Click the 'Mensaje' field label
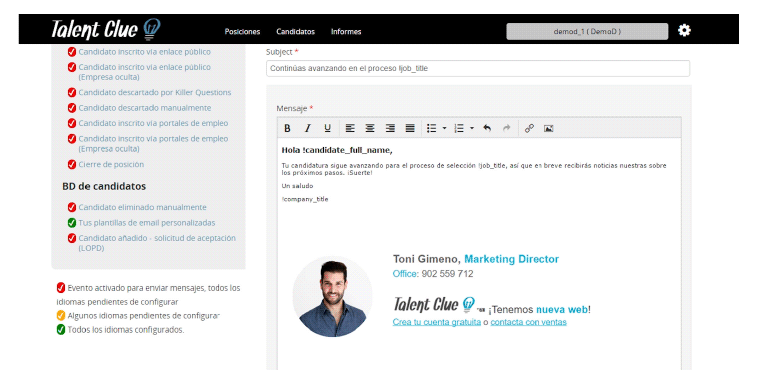757x392 pixels. (x=292, y=108)
